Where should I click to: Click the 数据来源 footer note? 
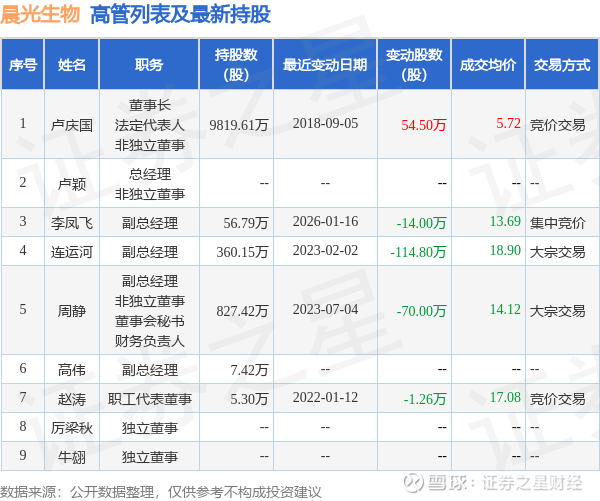pyautogui.click(x=161, y=492)
